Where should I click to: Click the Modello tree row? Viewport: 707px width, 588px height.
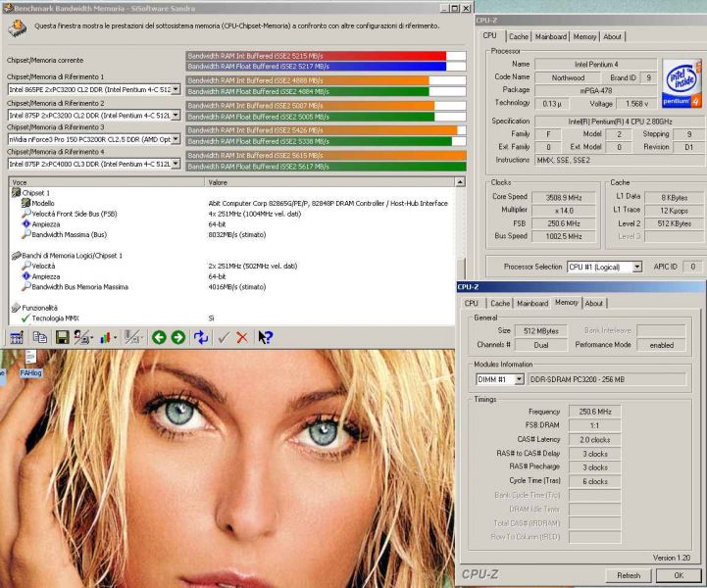coord(43,203)
